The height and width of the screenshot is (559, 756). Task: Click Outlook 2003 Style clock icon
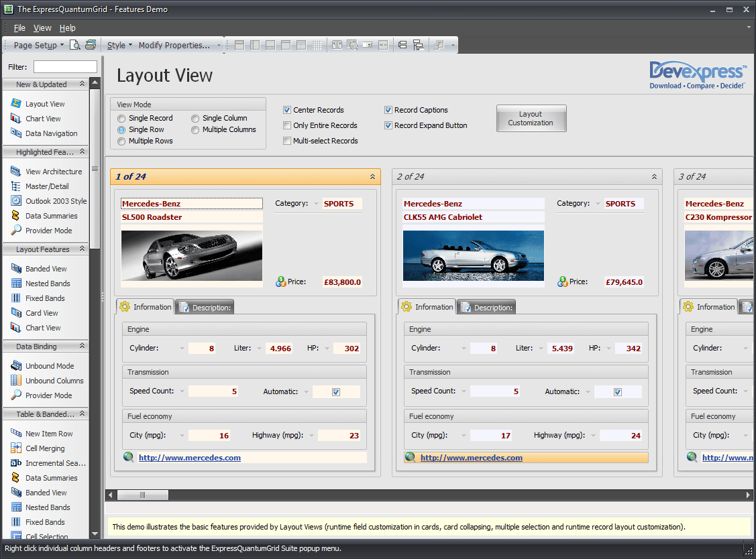pyautogui.click(x=16, y=200)
